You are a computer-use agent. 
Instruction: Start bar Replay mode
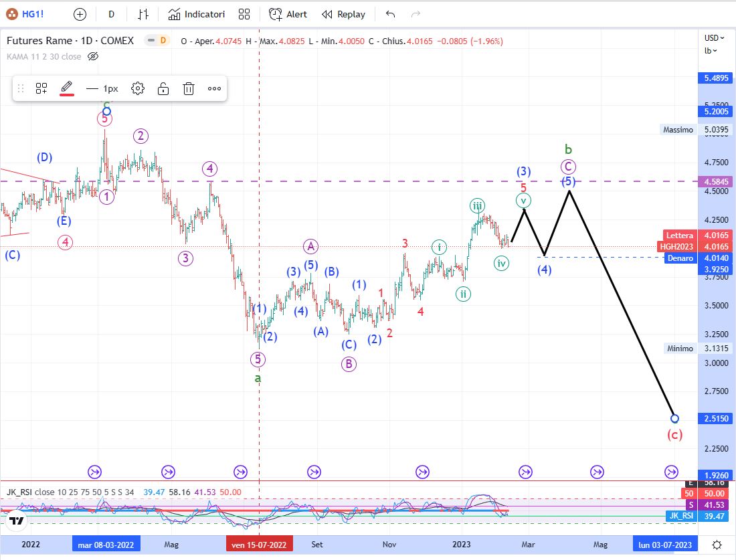[x=344, y=15]
